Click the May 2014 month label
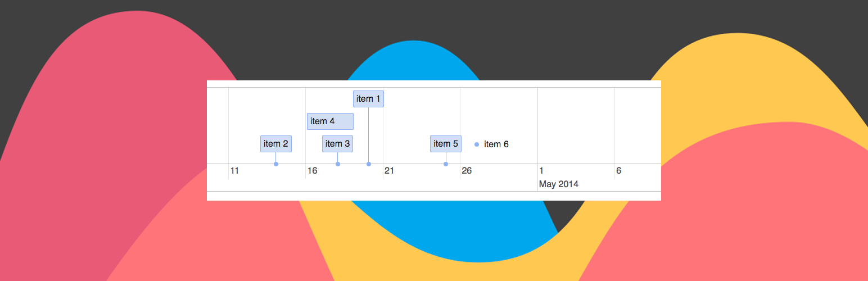 (x=559, y=184)
